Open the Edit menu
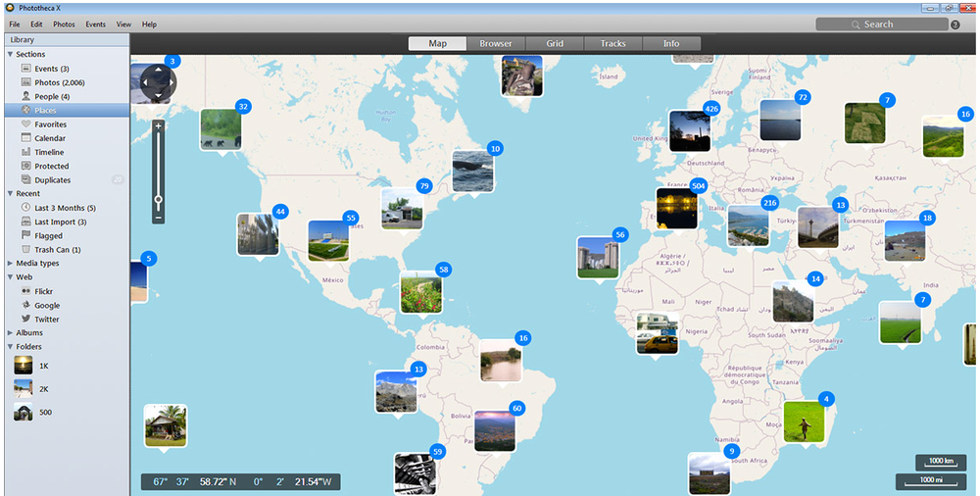The width and height of the screenshot is (980, 496). coord(36,25)
